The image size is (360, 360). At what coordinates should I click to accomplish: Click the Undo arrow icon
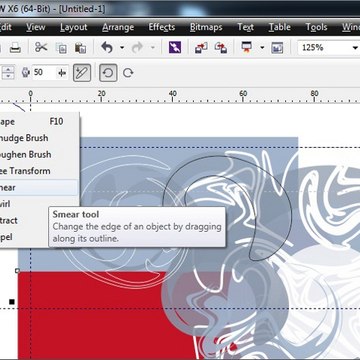pos(107,48)
